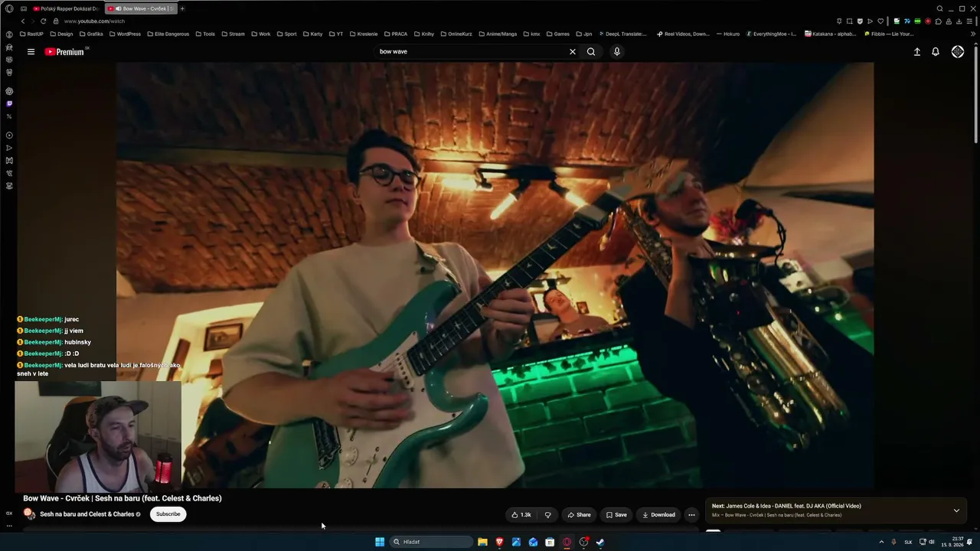
Task: Expand the Next mix playlist panel
Action: tap(956, 510)
